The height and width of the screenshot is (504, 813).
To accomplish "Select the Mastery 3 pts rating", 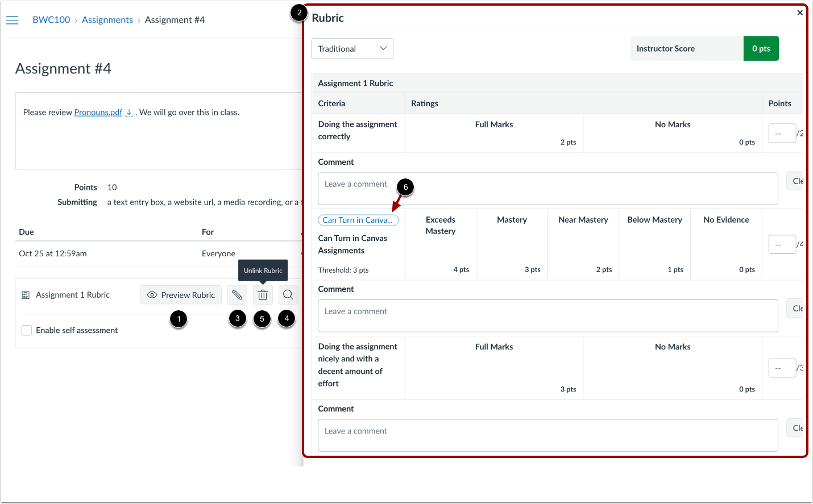I will click(x=512, y=244).
